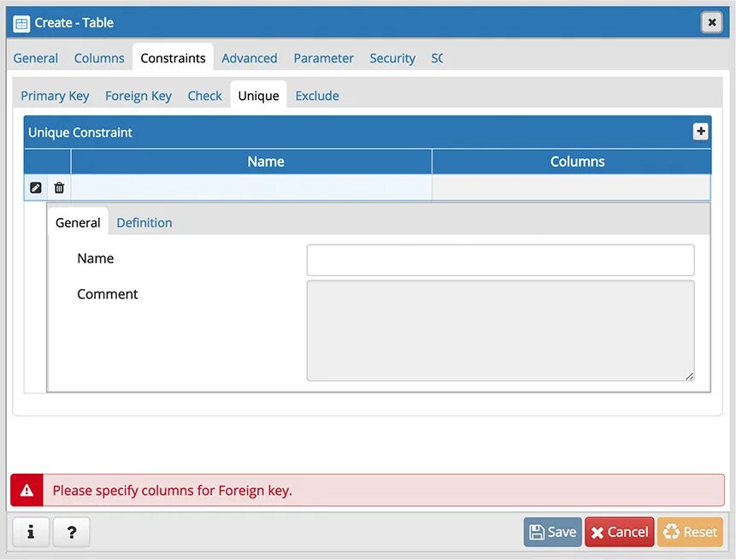The width and height of the screenshot is (736, 560).
Task: Switch to the top-level General tab
Action: pos(36,58)
